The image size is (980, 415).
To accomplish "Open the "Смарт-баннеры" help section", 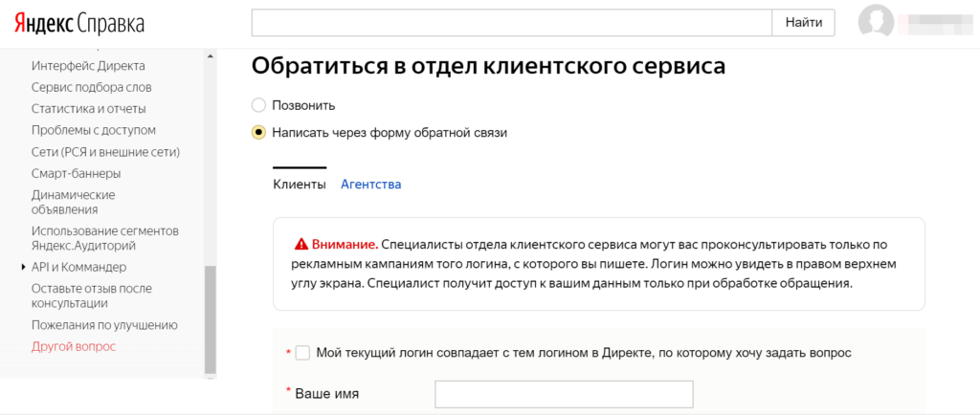I will (x=76, y=173).
